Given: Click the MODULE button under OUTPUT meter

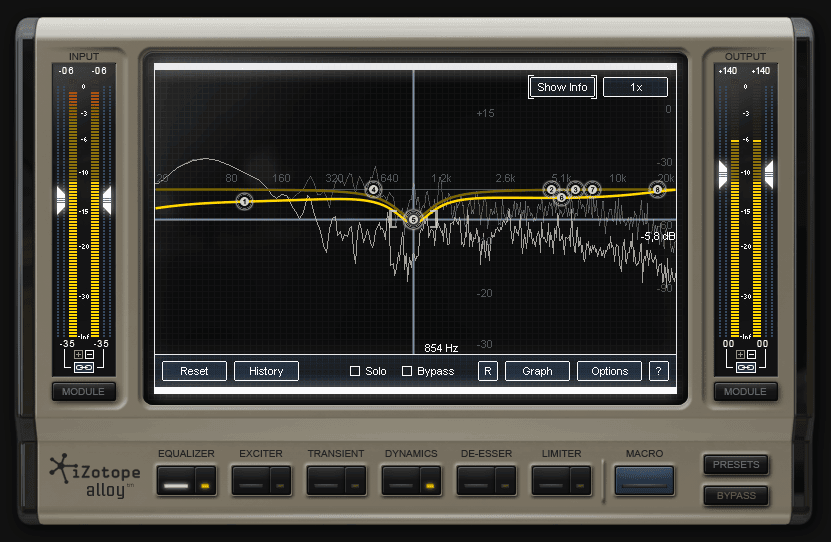Looking at the screenshot, I should tap(745, 392).
